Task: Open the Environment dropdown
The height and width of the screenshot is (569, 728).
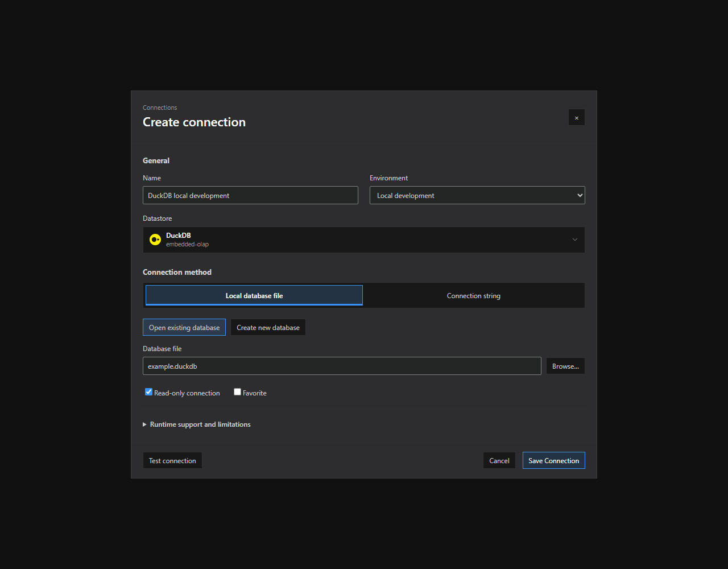Action: (x=477, y=195)
